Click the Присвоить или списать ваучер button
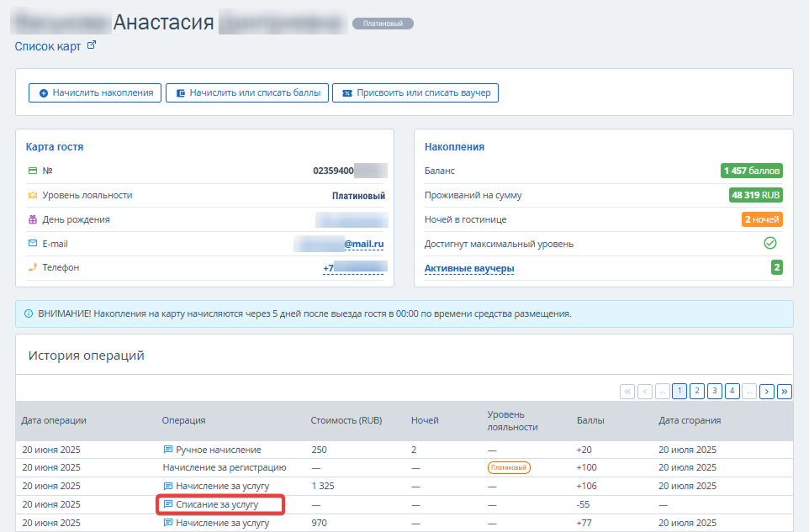 415,92
